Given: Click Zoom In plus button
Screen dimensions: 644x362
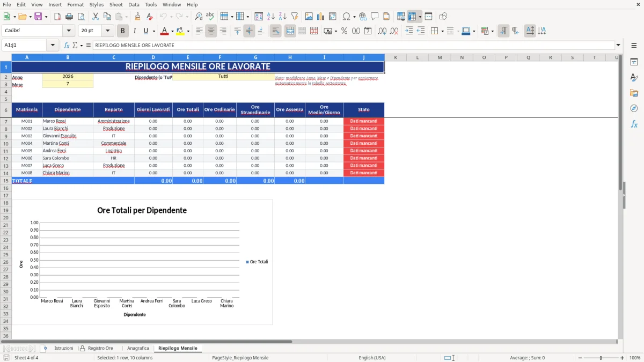Looking at the screenshot, I should coord(623,358).
